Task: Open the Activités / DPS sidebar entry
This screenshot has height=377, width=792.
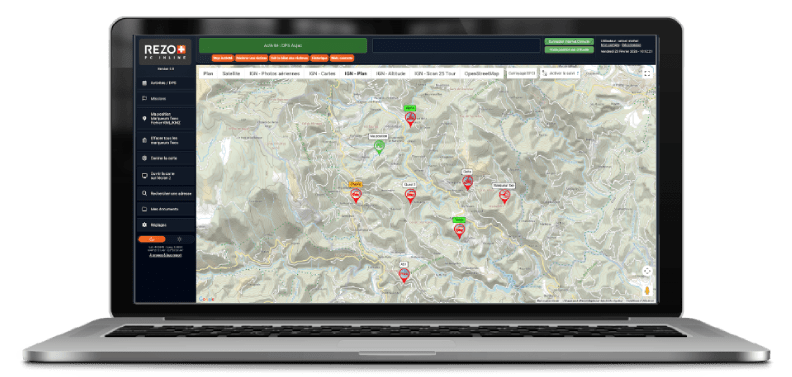Action: [165, 83]
